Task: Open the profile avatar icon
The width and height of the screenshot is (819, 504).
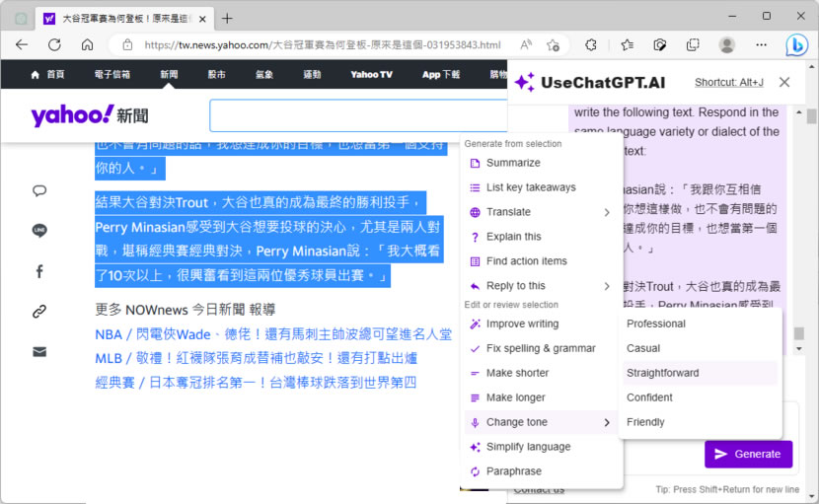Action: [x=726, y=45]
